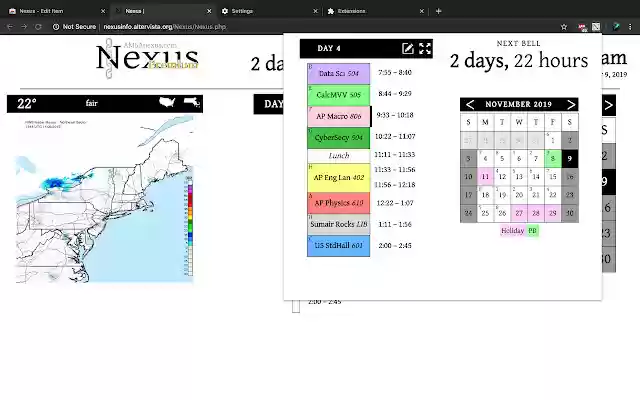Click the weather radar map image
The width and height of the screenshot is (640, 400).
click(104, 199)
